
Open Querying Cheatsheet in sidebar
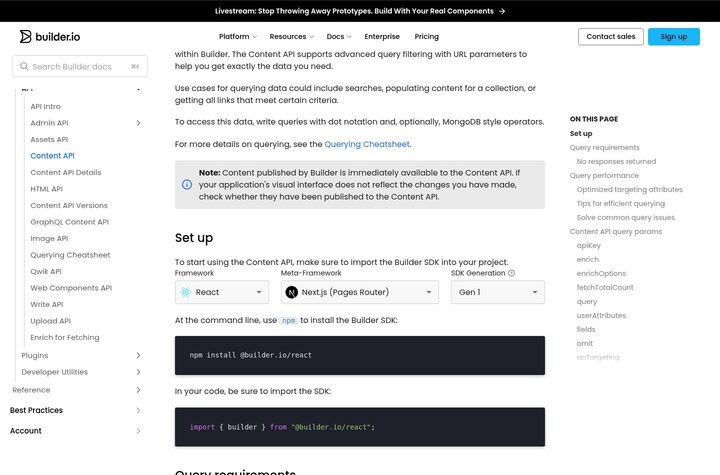pyautogui.click(x=70, y=255)
